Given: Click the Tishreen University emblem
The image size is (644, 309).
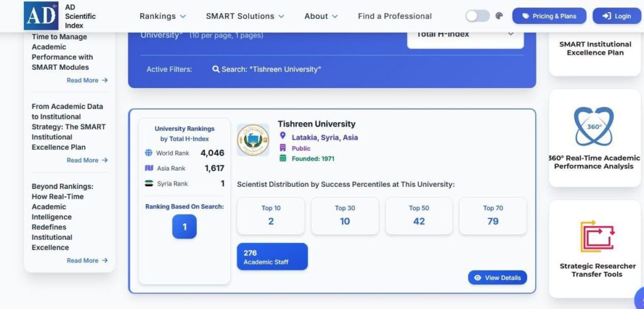Looking at the screenshot, I should [x=253, y=140].
